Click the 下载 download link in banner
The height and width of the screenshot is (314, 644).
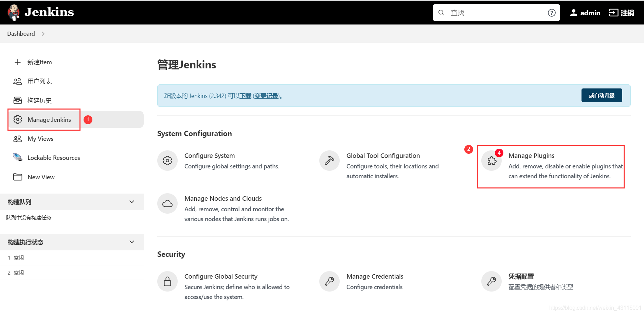tap(245, 96)
